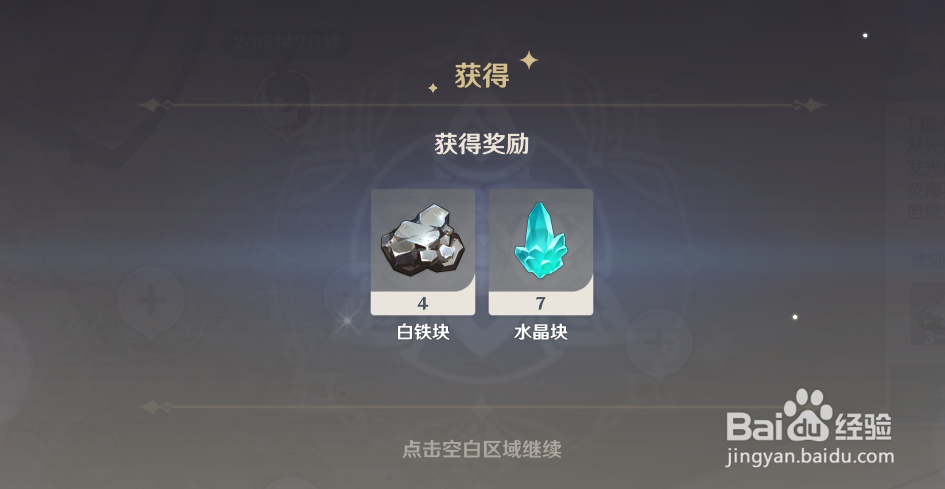Click the 获得奖励 subtitle text

tap(482, 145)
